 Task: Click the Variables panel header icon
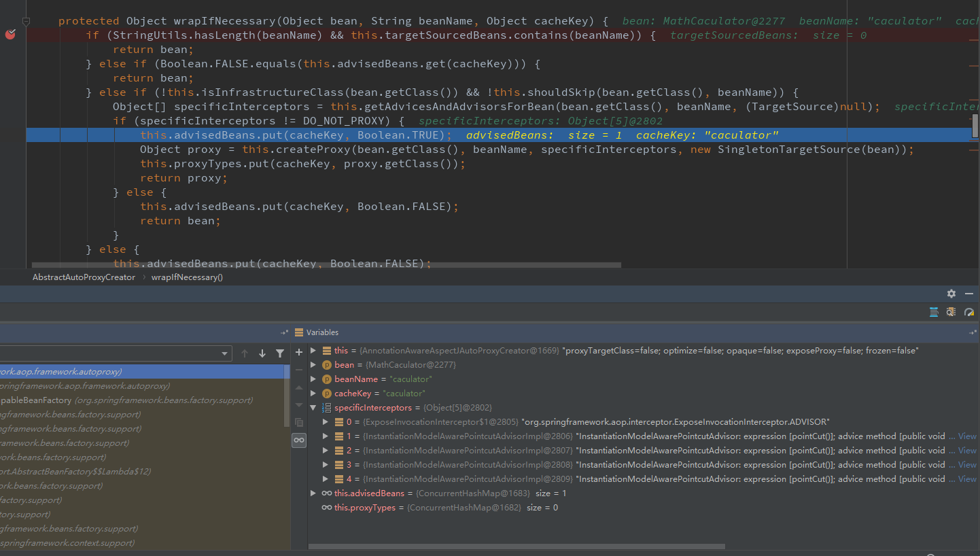(x=298, y=332)
